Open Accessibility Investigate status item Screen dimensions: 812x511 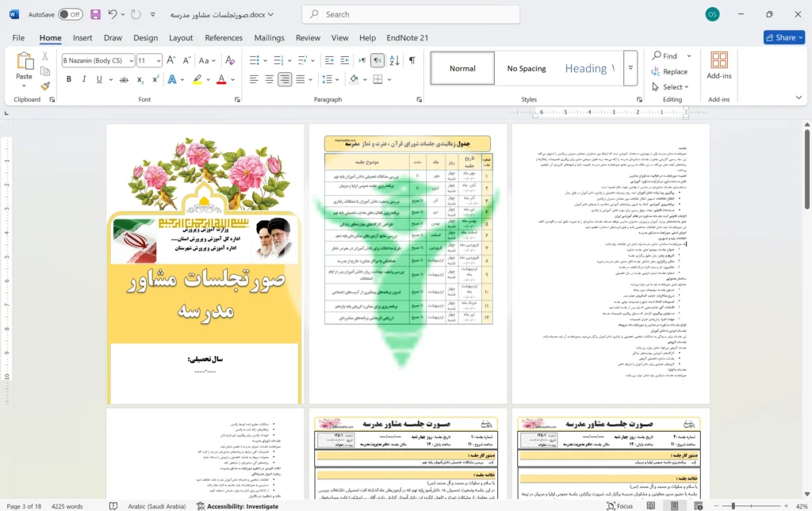point(237,505)
